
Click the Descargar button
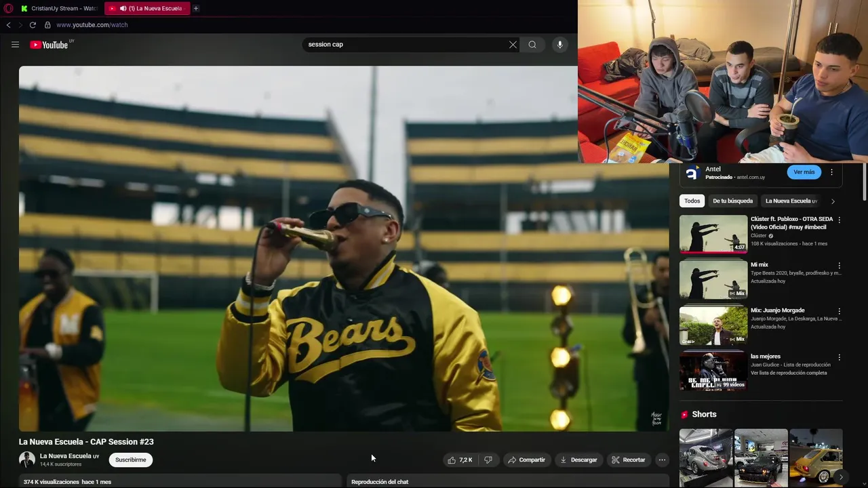coord(578,460)
